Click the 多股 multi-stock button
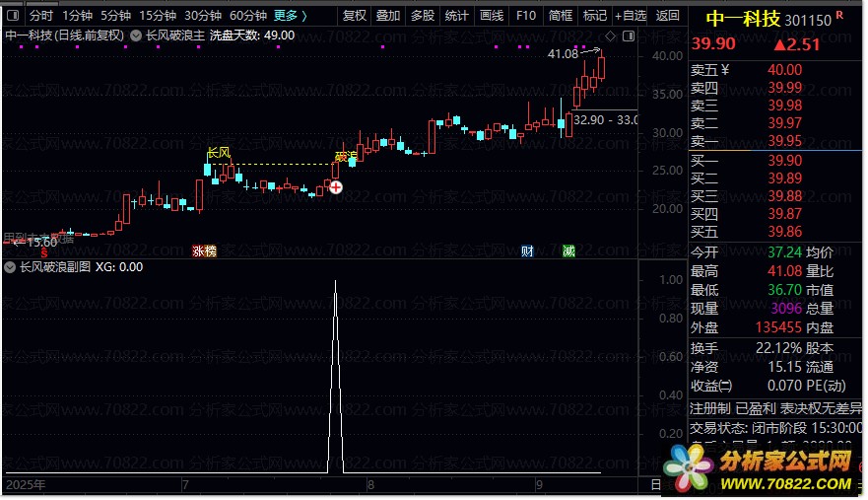The image size is (868, 500). point(423,16)
